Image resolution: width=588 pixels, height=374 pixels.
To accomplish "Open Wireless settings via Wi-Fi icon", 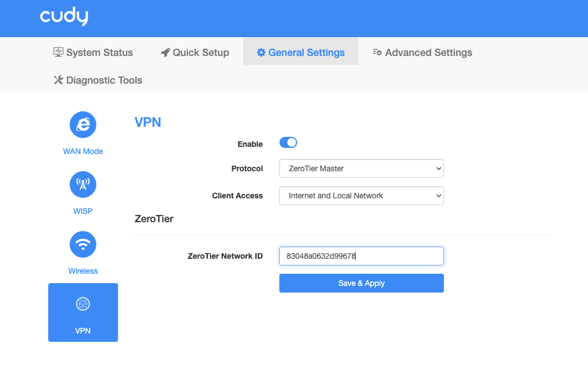I will click(x=83, y=244).
